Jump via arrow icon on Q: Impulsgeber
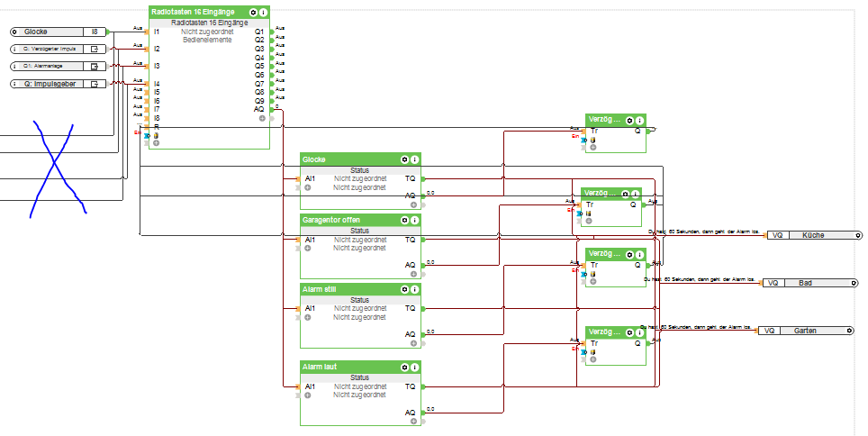868x436 pixels. pos(95,84)
